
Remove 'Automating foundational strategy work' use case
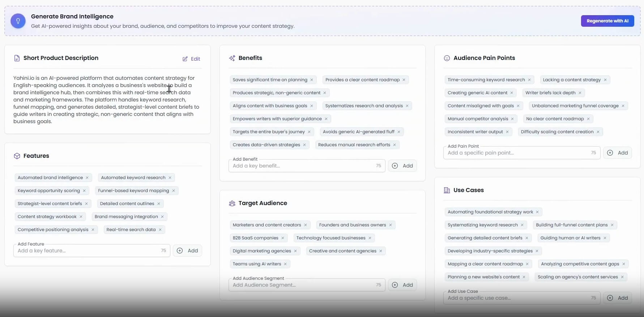pos(537,212)
